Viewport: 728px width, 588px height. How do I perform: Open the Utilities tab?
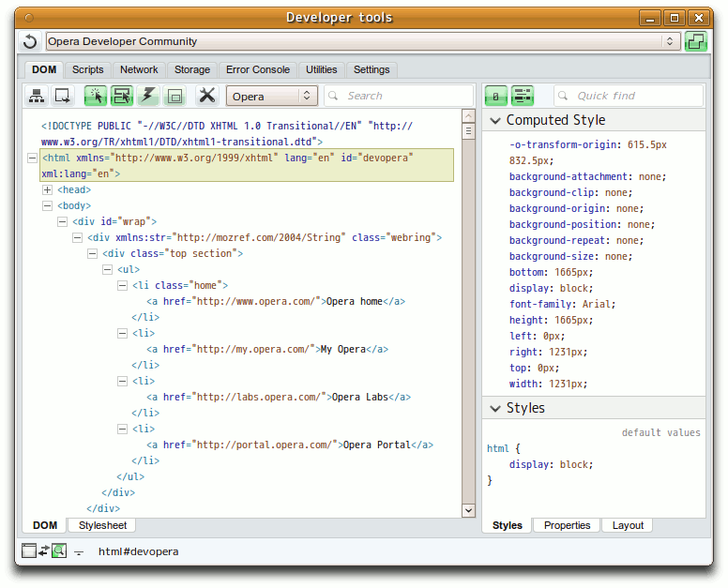(321, 69)
